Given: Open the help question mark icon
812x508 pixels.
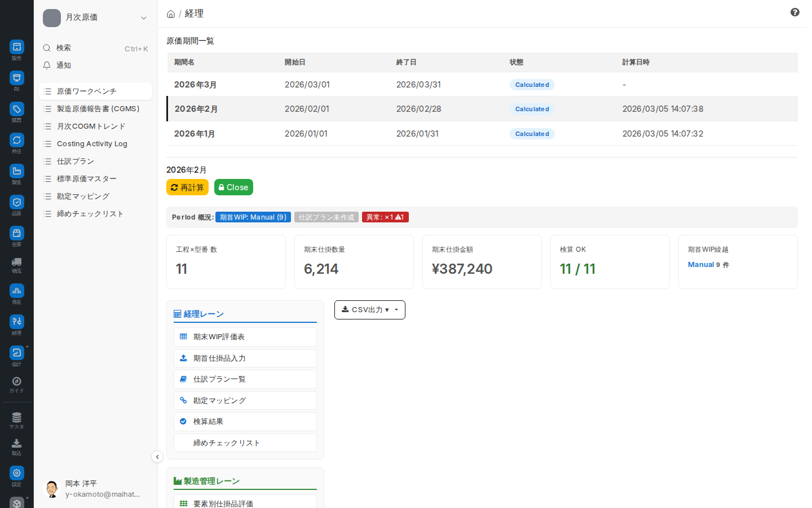Looking at the screenshot, I should click(795, 12).
